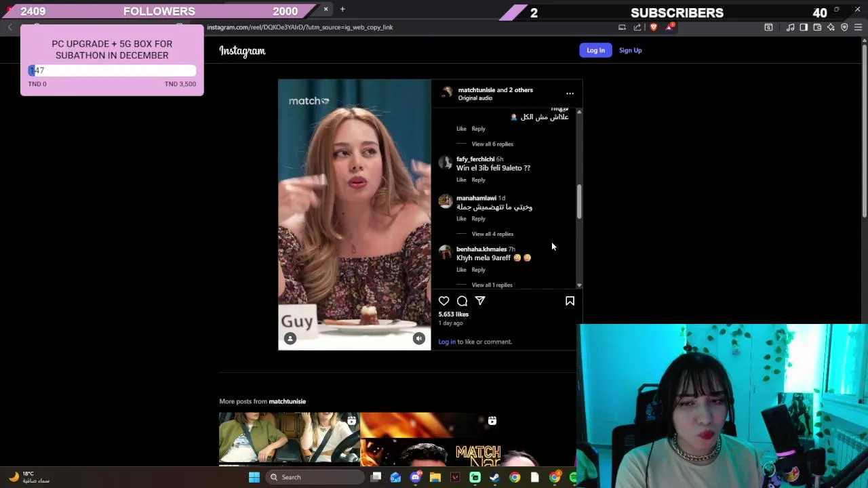
Task: Click the share page icon in the address bar
Action: pos(637,27)
